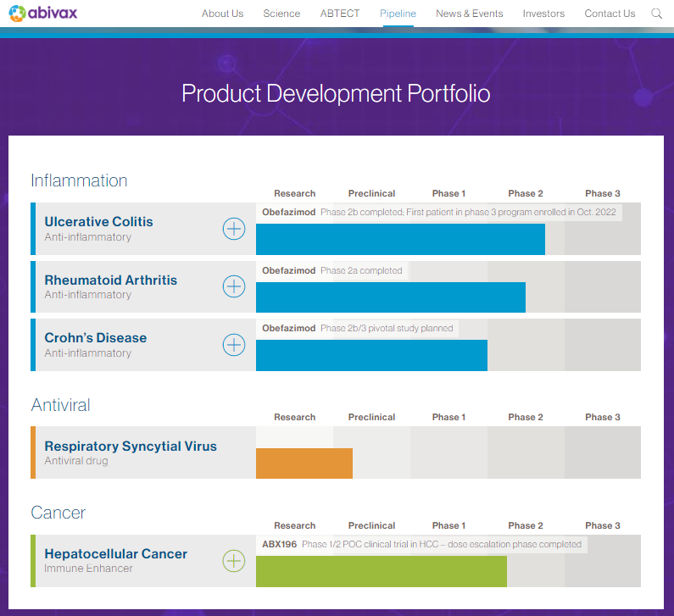Viewport: 674px width, 616px height.
Task: Click the Antiviral section heading
Action: 60,405
